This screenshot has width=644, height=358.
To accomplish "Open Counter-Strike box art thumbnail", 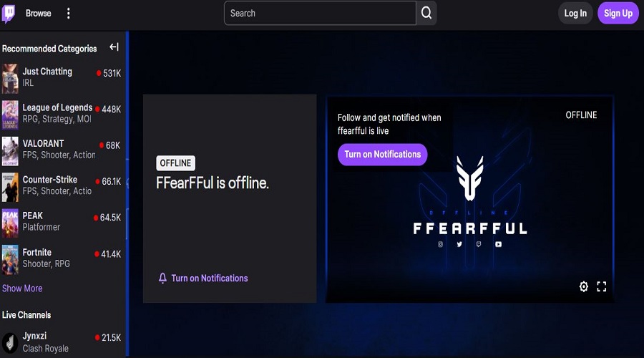I will click(x=10, y=187).
